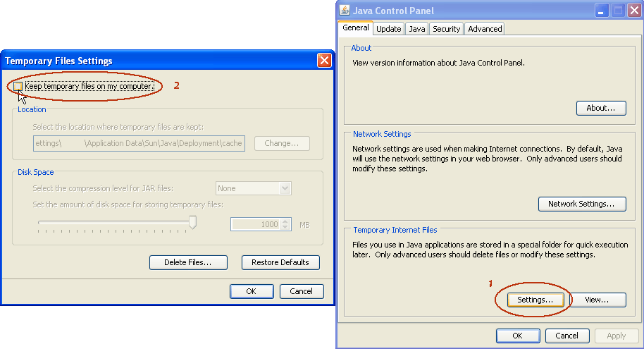Click the About... button

[601, 108]
